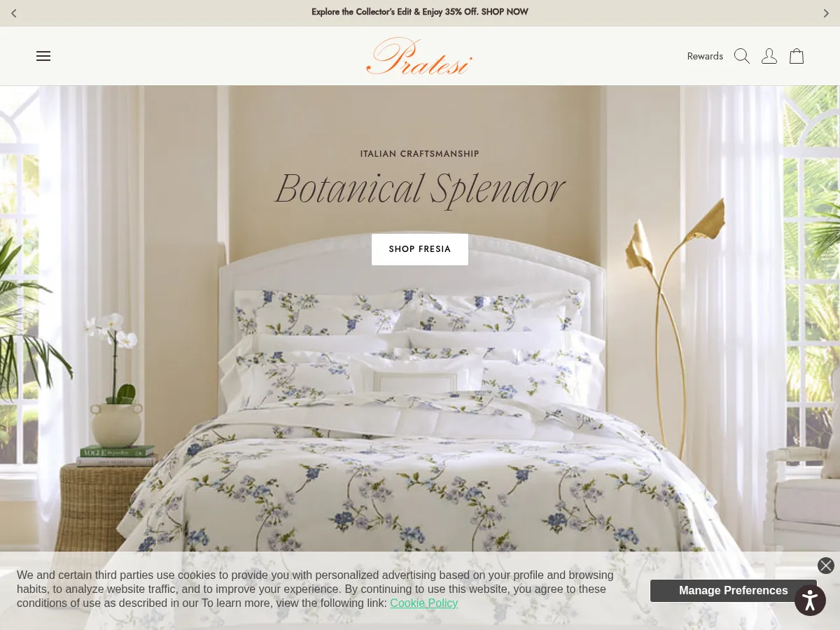Show next announcement with right chevron
Screen dimensions: 840x630
coord(826,13)
